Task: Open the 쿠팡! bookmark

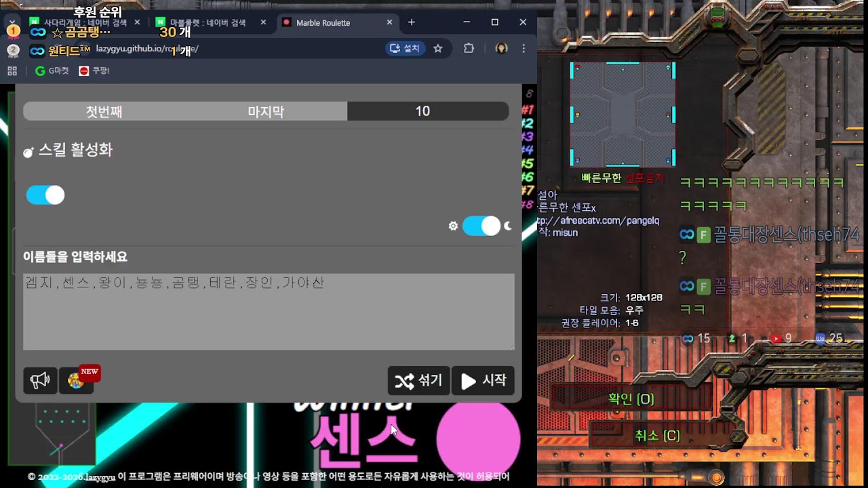Action: click(x=94, y=70)
